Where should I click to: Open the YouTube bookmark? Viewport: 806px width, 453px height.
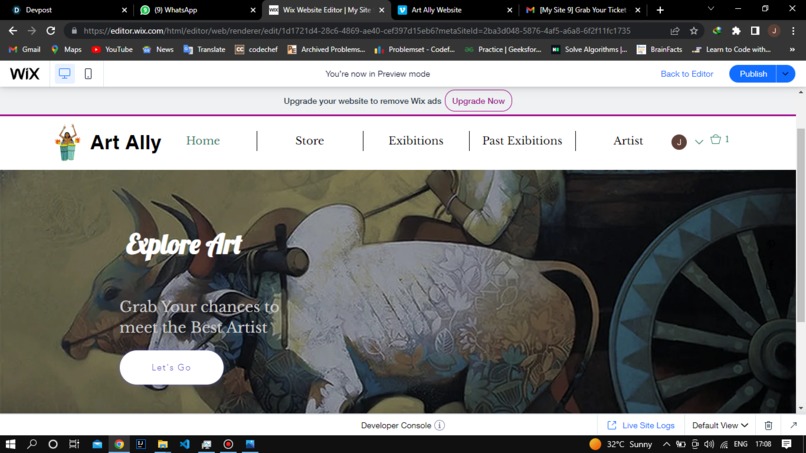click(x=112, y=49)
